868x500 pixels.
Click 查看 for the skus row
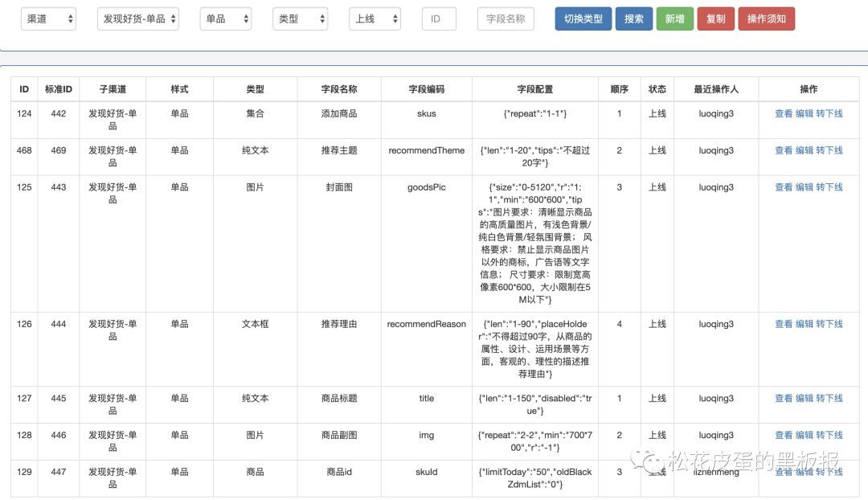[784, 113]
